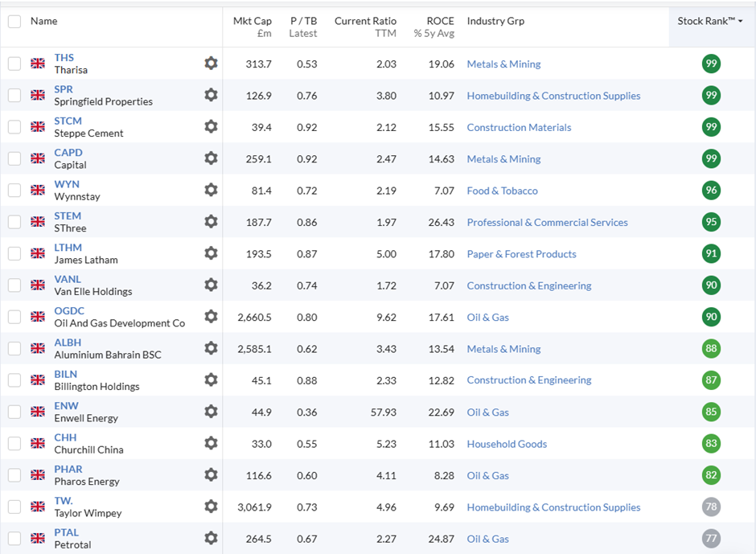Open the gear menu for Aluminium Bahrain BSC
Image resolution: width=756 pixels, height=554 pixels.
coord(211,348)
